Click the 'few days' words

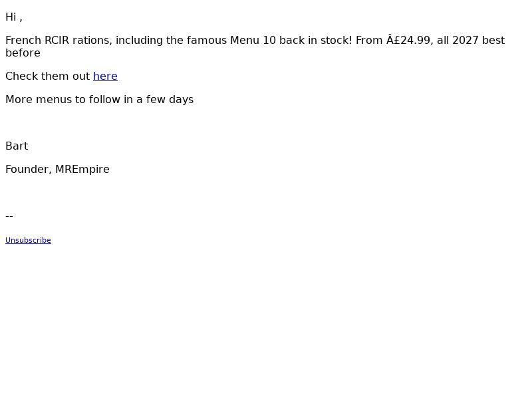point(170,99)
